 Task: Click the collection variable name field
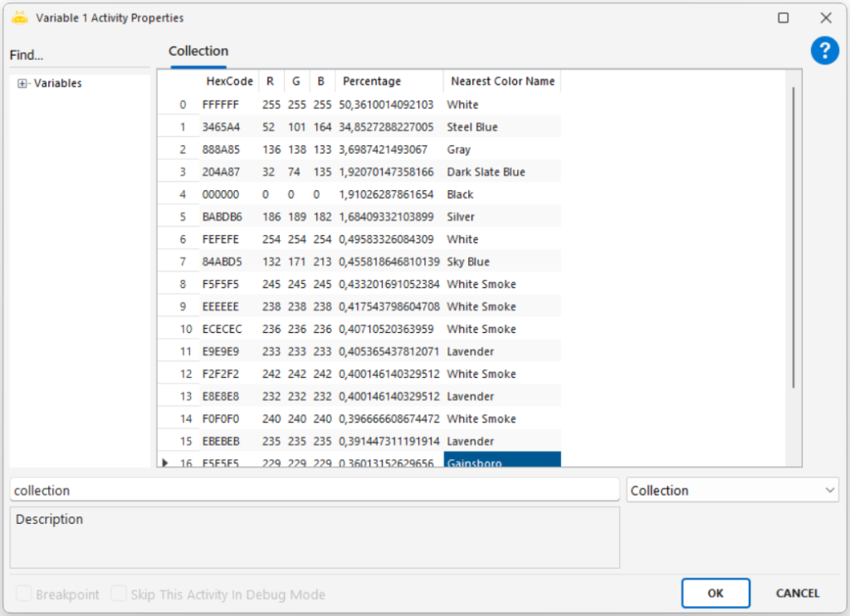[315, 491]
